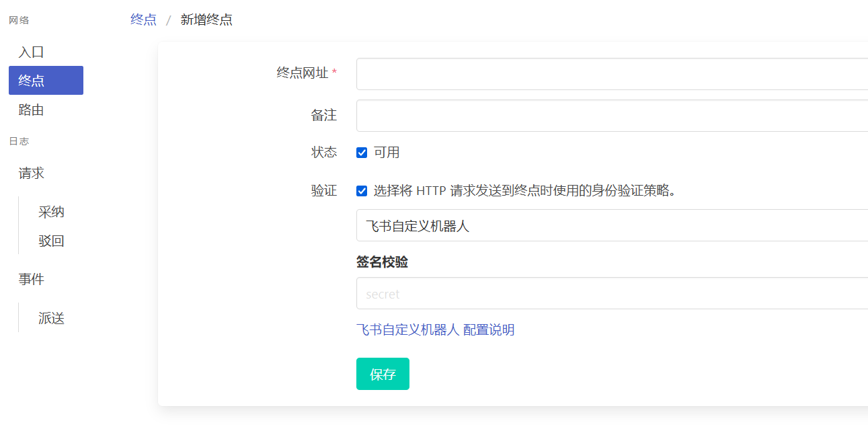Open the 飞书自定义机器人 配置说明 link
The image size is (868, 431).
[435, 329]
